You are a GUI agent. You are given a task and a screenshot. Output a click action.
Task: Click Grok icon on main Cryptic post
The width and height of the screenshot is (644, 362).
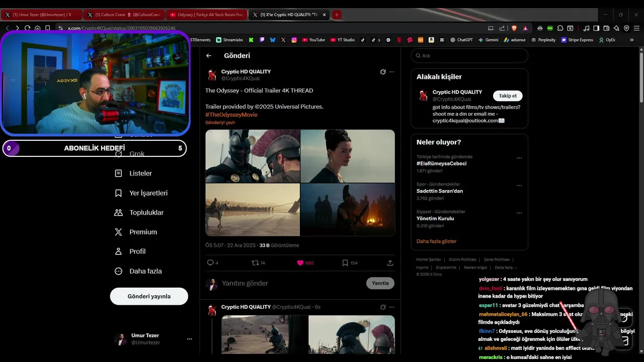[x=383, y=72]
